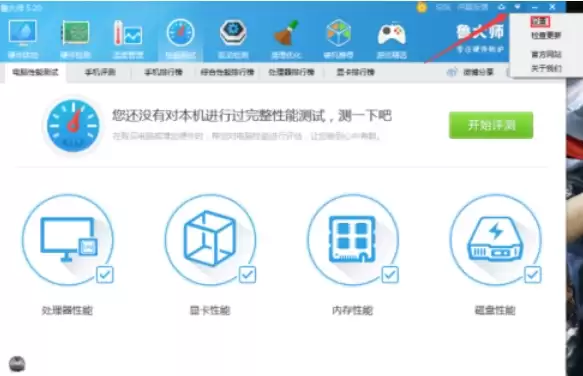Choose 设置 in the dropdown menu

(540, 22)
